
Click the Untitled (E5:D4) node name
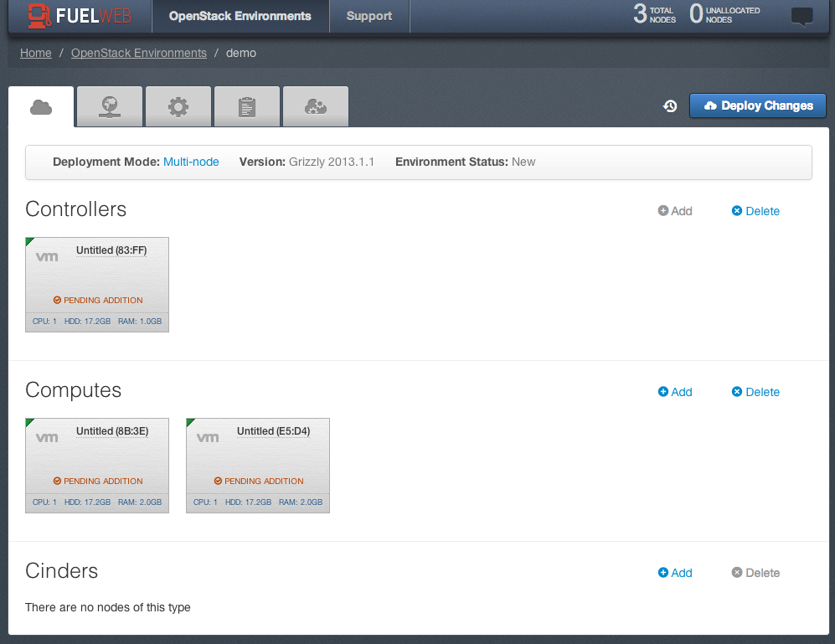tap(273, 431)
